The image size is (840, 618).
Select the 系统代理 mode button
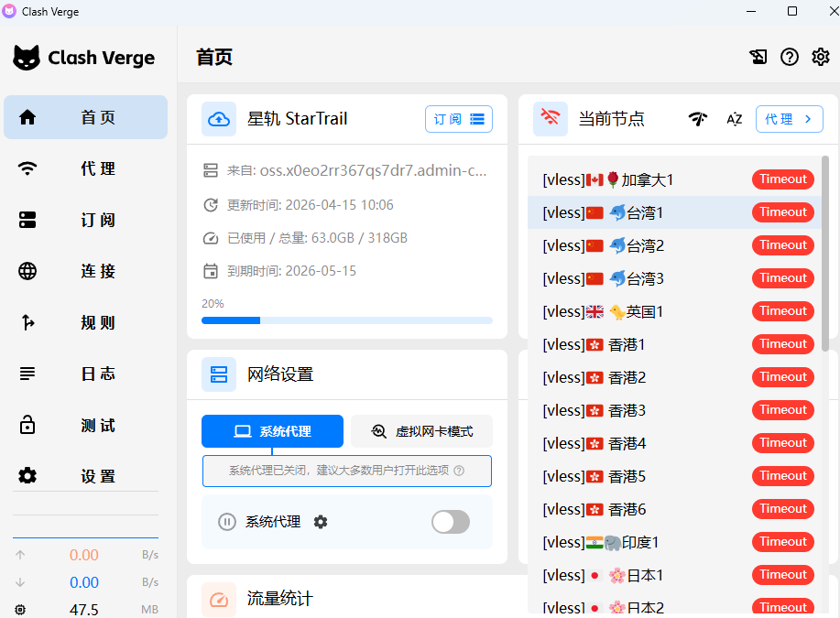pyautogui.click(x=272, y=431)
